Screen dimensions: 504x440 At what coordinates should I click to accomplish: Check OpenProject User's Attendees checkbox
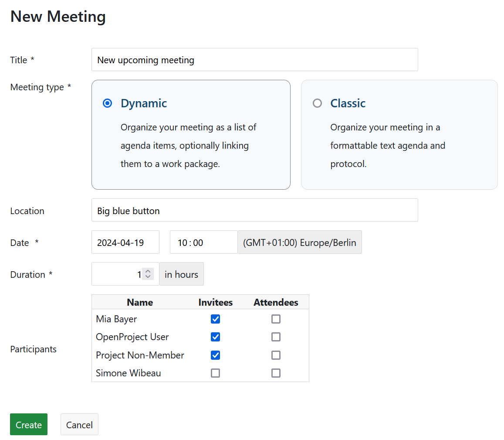(x=276, y=337)
